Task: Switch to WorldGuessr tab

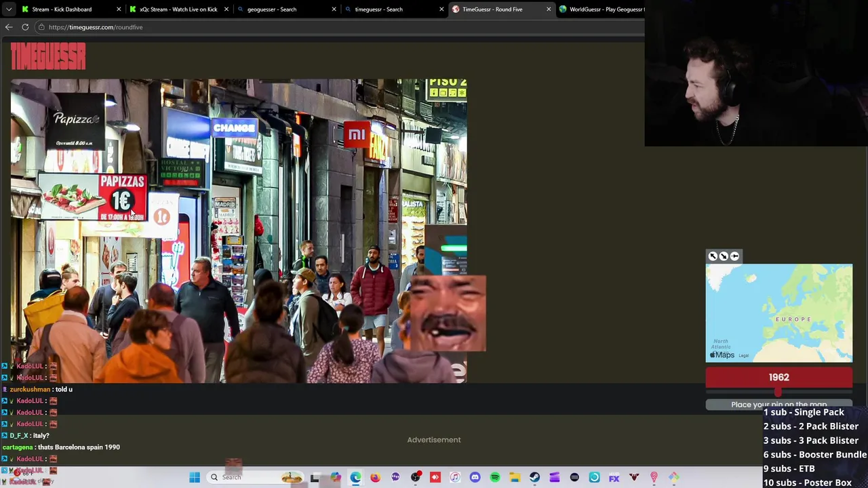Action: (601, 9)
